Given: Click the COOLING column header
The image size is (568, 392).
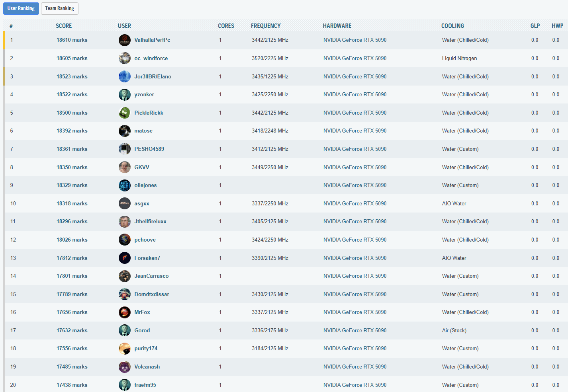Looking at the screenshot, I should click(x=452, y=26).
